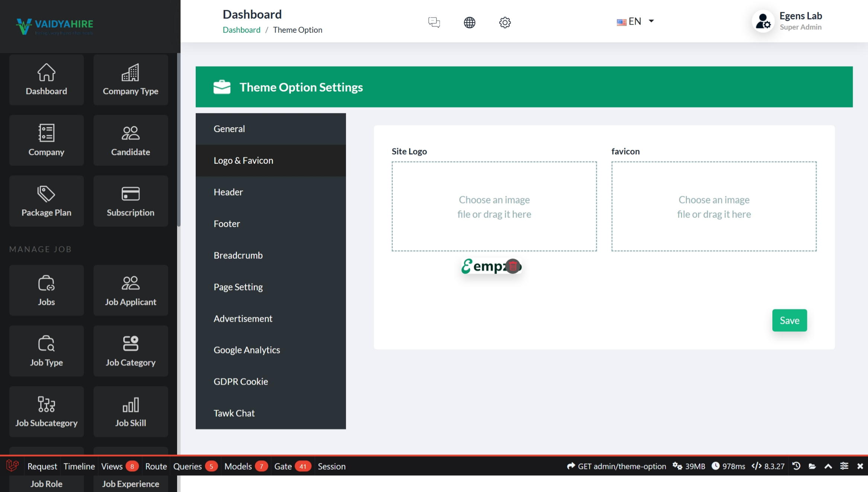Click the Dashboard breadcrumb link
This screenshot has width=868, height=492.
pos(241,30)
